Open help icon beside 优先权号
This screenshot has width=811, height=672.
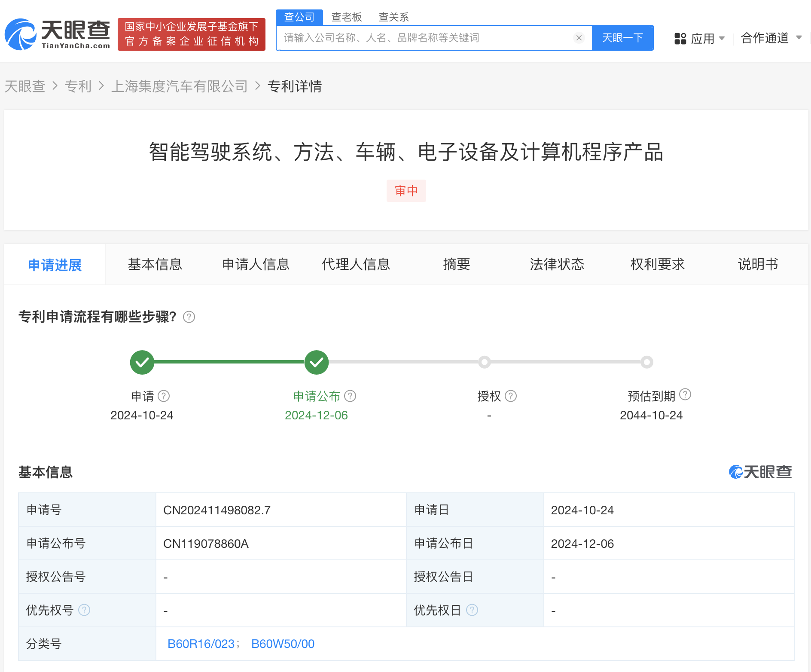pyautogui.click(x=84, y=610)
